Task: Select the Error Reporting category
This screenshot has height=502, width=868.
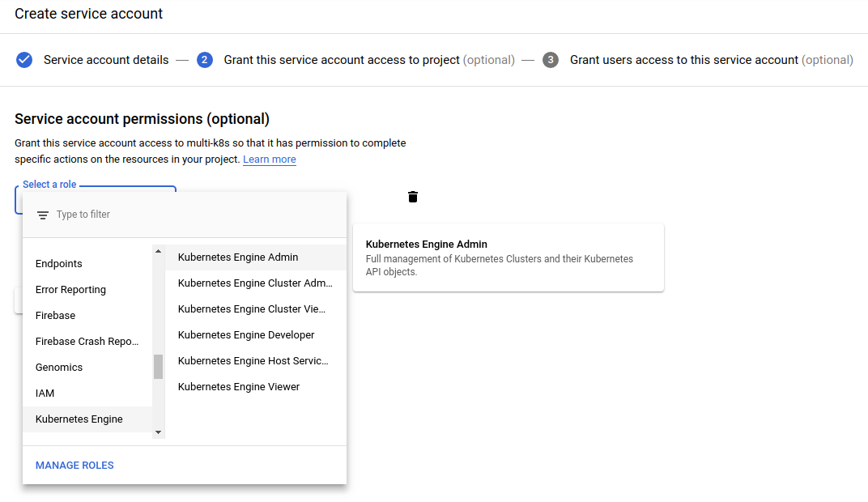Action: 87,290
